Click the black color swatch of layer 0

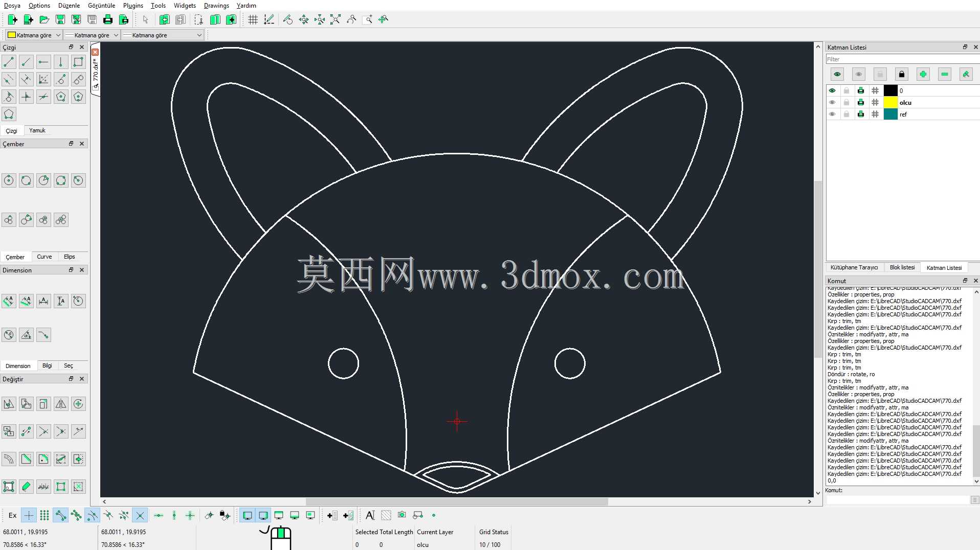tap(890, 90)
